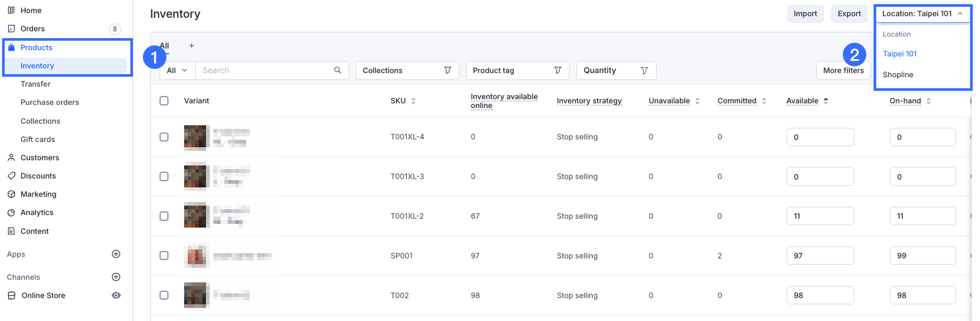This screenshot has height=321, width=980.
Task: Click the plus icon to add view tab
Action: click(x=191, y=46)
